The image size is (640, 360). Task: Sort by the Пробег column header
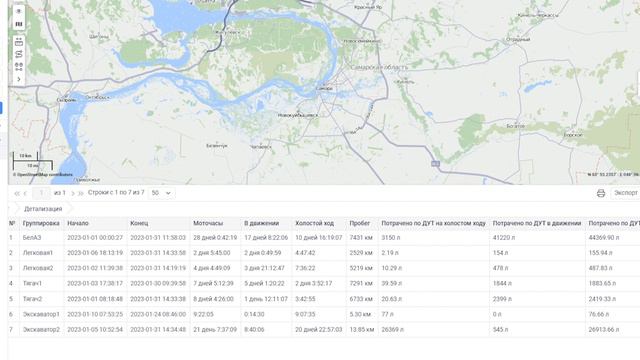360,223
